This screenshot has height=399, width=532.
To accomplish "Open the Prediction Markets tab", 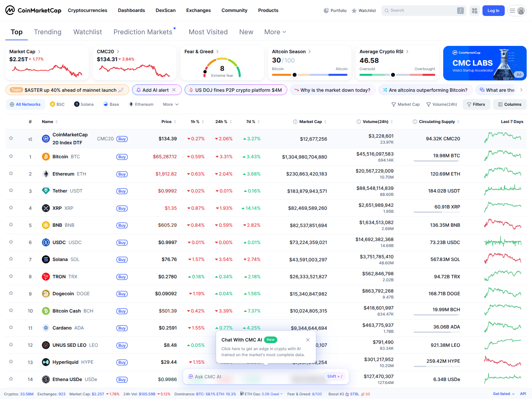I will (143, 32).
